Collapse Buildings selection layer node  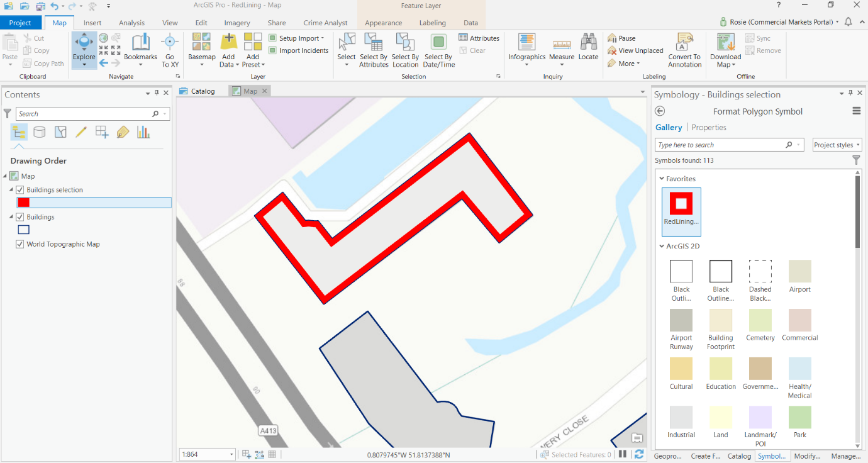[11, 190]
